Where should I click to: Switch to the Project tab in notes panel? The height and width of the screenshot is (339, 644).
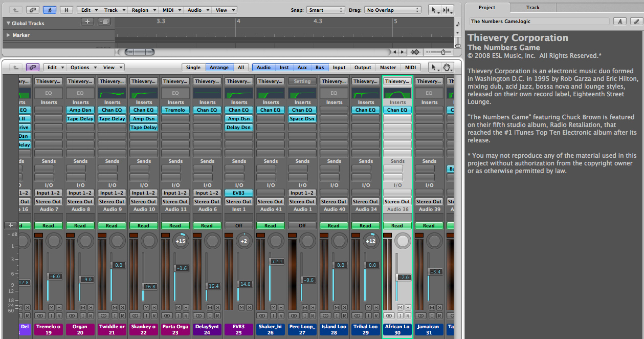pyautogui.click(x=487, y=7)
